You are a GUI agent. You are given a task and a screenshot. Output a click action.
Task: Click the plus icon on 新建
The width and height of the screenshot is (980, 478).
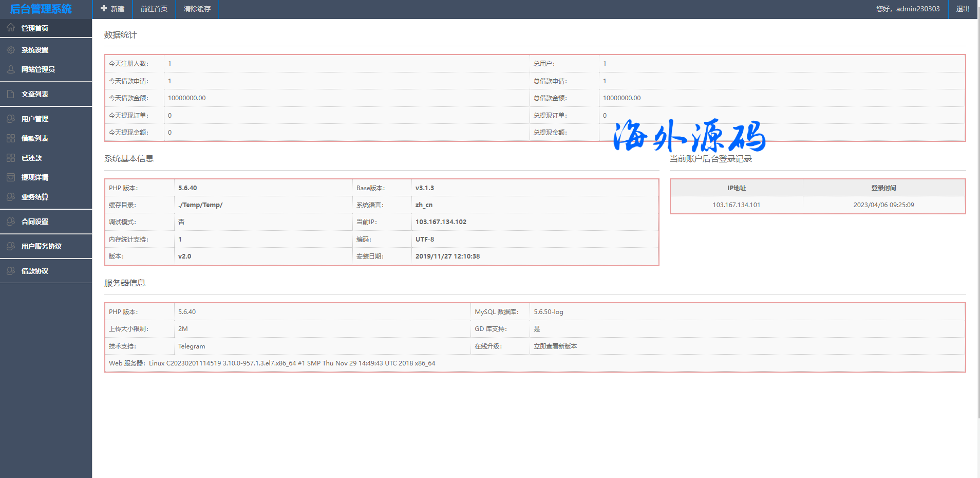[x=104, y=9]
